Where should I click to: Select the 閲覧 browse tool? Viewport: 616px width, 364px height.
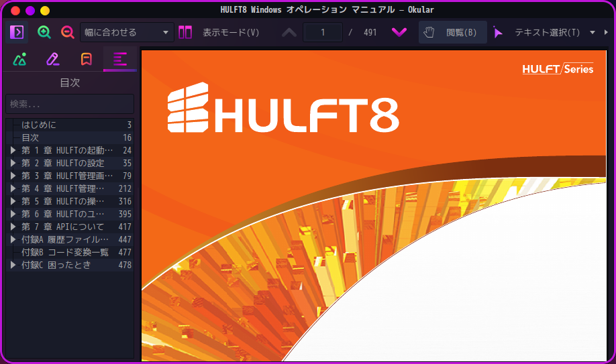(x=452, y=32)
